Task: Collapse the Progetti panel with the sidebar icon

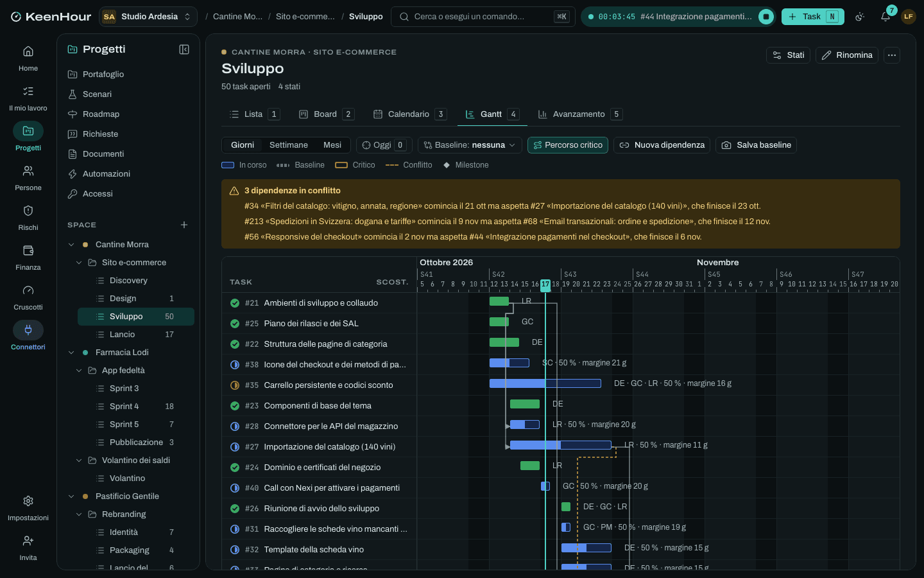Action: (x=184, y=49)
